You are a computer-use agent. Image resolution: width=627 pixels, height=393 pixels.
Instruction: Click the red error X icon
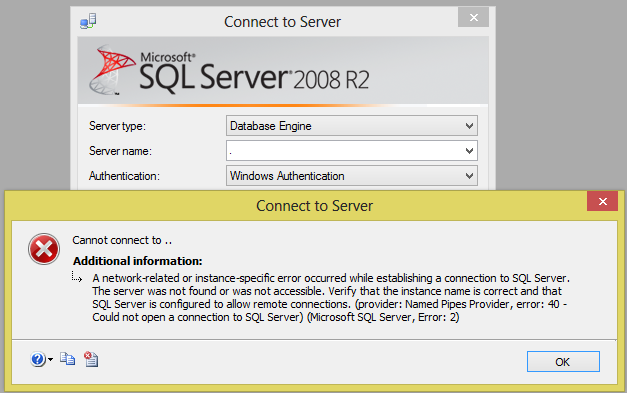tap(44, 249)
